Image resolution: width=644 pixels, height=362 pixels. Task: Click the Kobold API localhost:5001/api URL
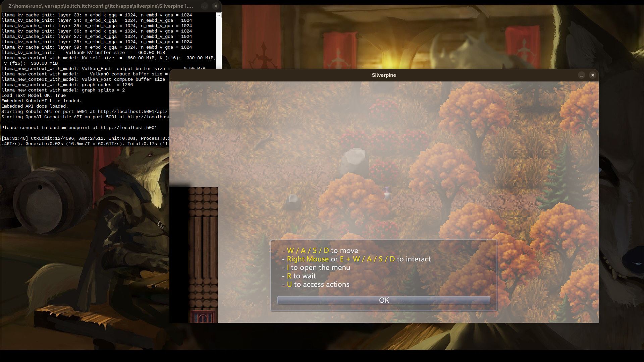pos(132,112)
